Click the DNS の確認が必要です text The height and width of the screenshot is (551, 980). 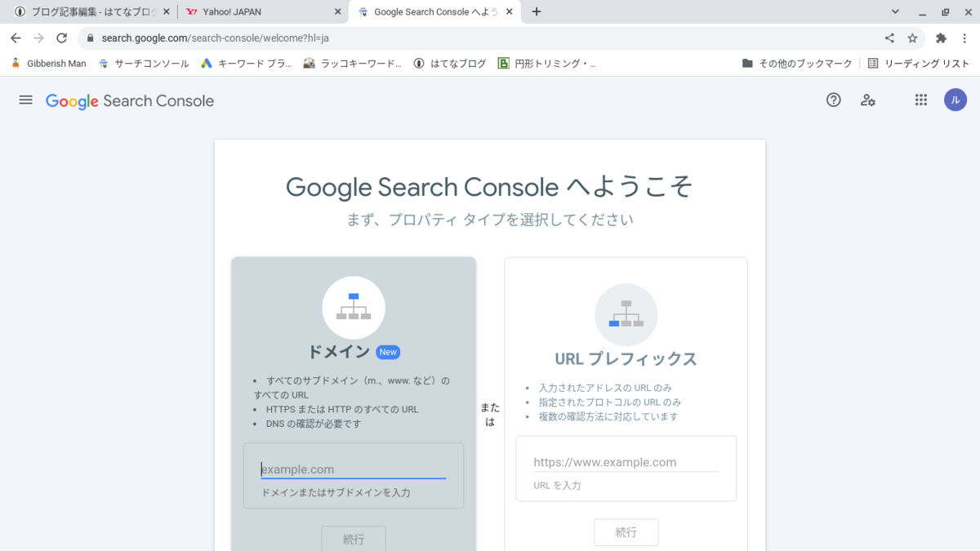pyautogui.click(x=314, y=424)
